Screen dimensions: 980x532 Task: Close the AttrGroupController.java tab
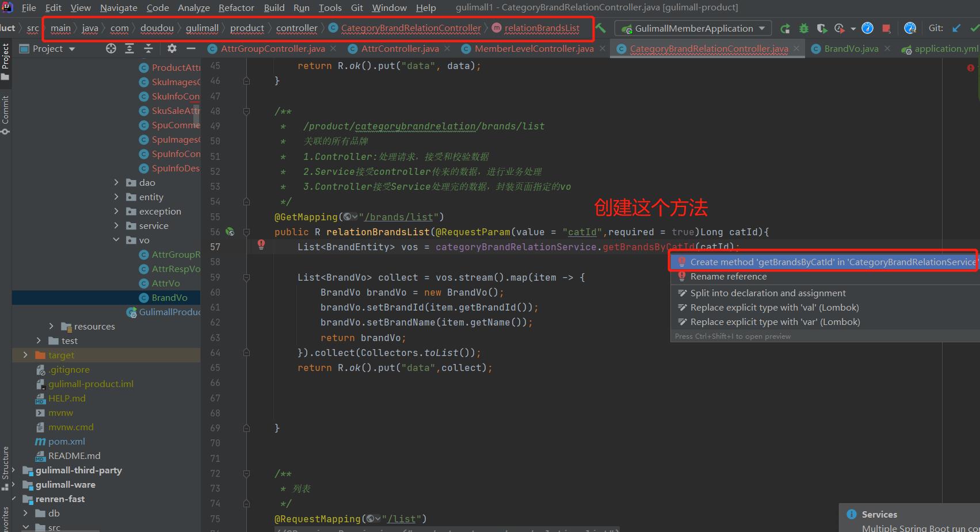point(333,49)
